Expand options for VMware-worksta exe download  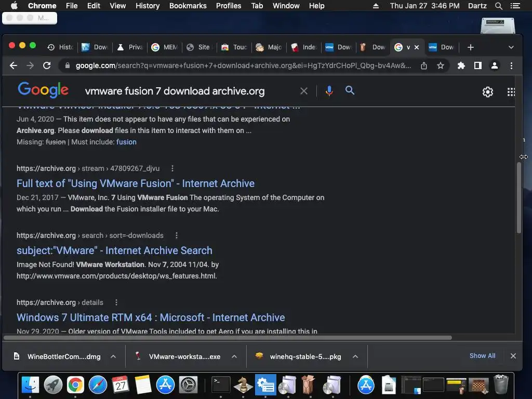[234, 356]
